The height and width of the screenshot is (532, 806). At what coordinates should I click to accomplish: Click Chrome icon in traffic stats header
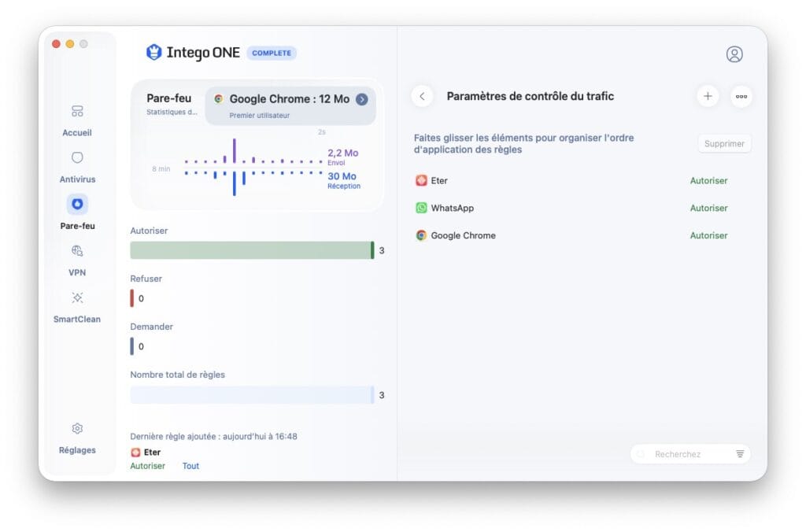point(219,98)
